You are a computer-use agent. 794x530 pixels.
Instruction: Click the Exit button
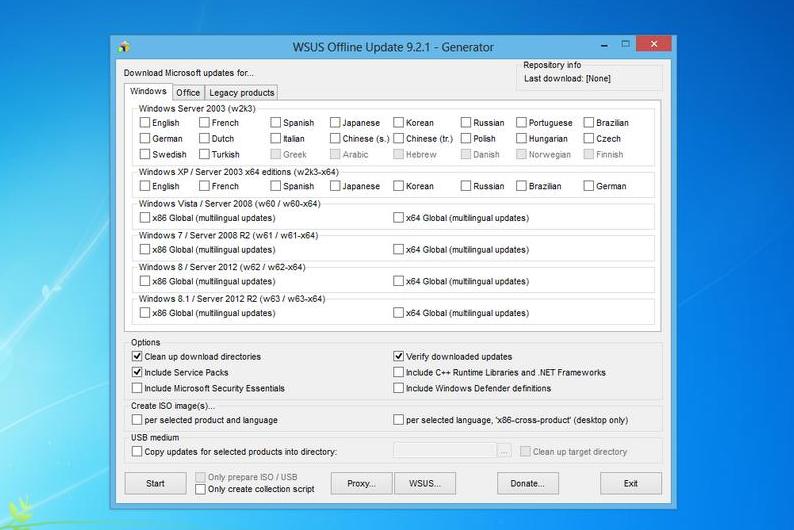coord(631,483)
